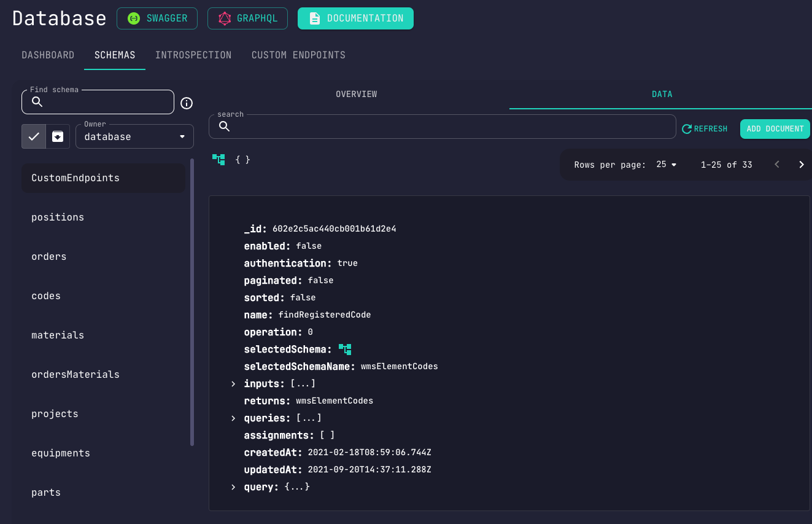Toggle the archived schemas filter icon
The height and width of the screenshot is (524, 812).
(58, 136)
